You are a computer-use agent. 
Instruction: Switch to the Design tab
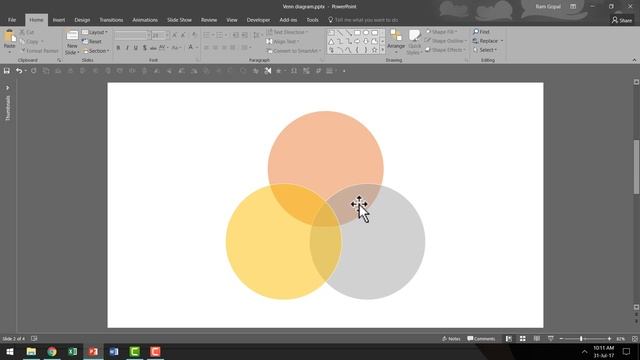[82, 20]
